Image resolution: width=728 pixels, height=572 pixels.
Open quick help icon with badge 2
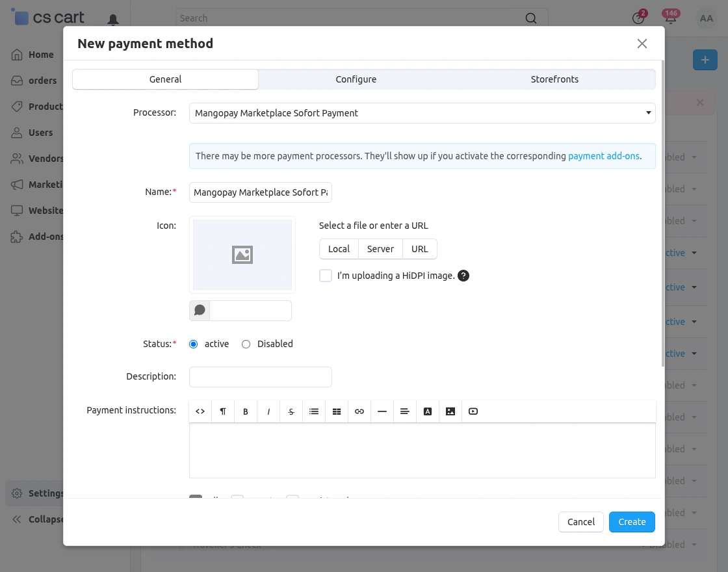640,17
